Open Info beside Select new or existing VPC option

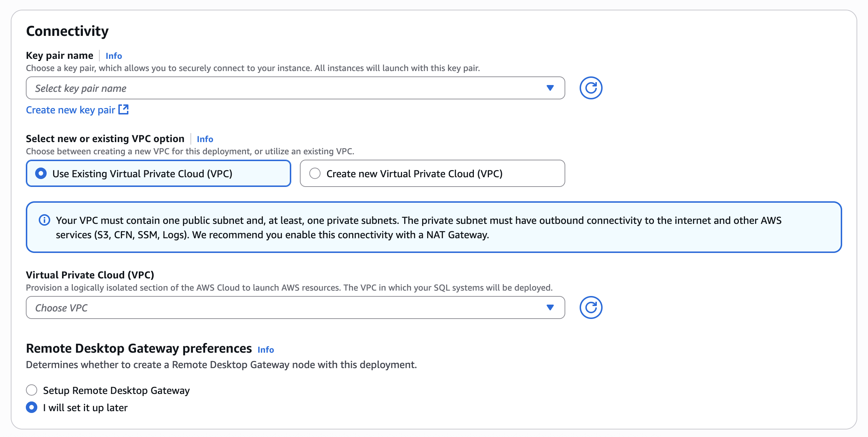pyautogui.click(x=204, y=139)
